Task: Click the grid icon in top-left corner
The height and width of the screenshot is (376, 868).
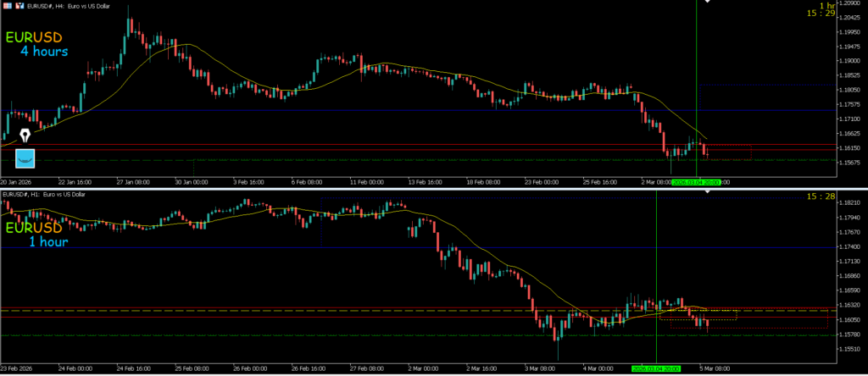Action: (8, 7)
